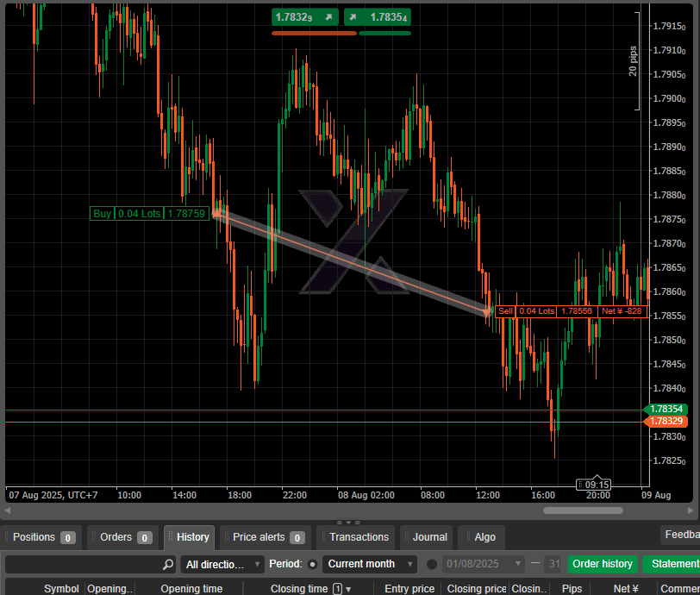Go to the Transactions tab

coord(355,537)
